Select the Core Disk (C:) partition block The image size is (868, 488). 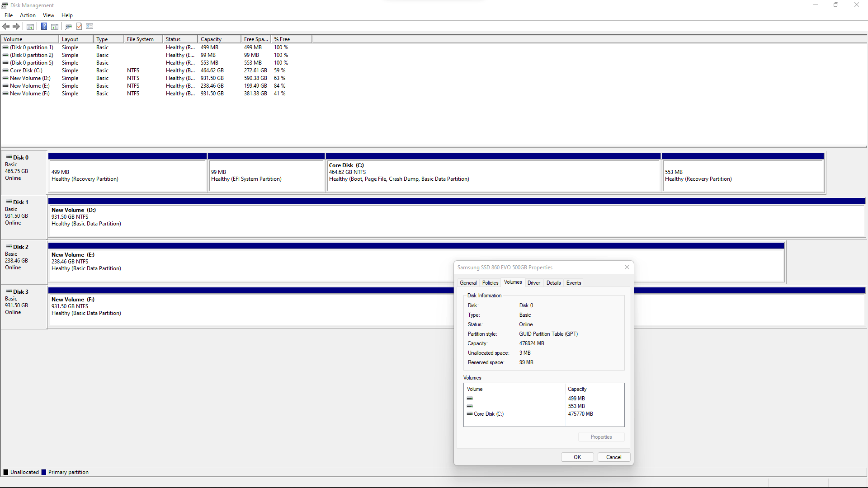click(x=493, y=173)
